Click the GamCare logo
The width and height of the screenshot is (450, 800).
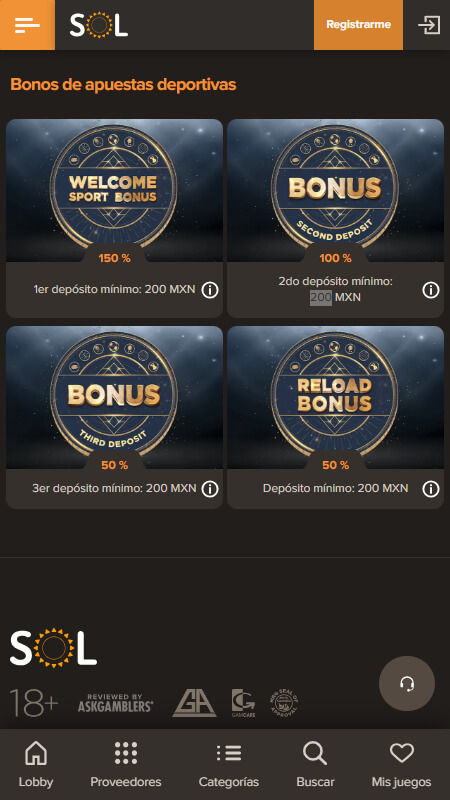click(x=243, y=703)
